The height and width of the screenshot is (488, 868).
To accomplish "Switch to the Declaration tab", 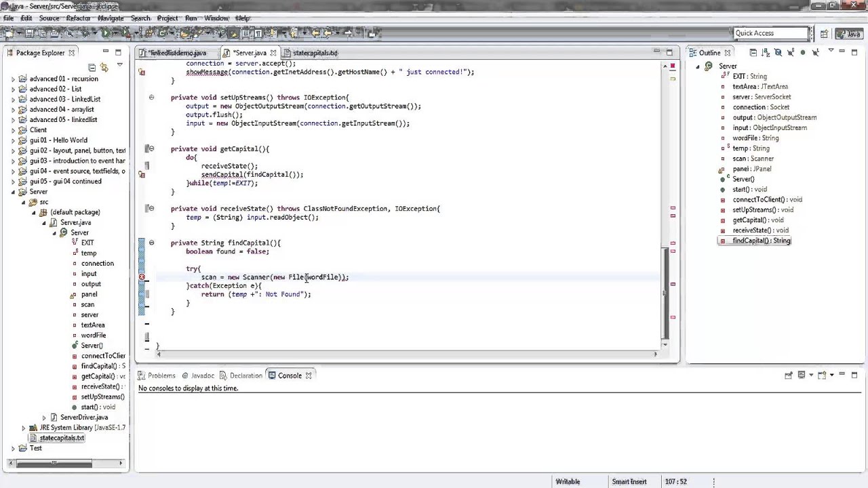I will (x=241, y=375).
